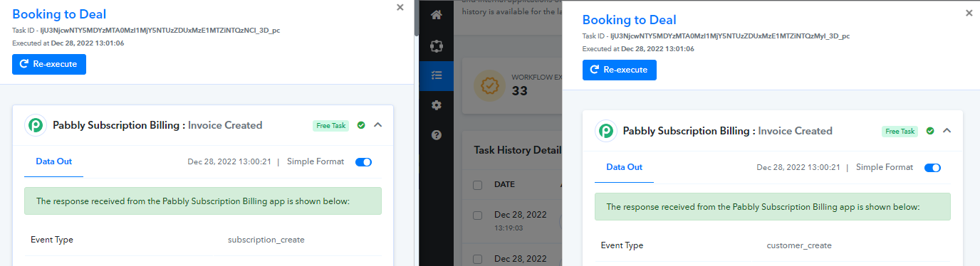
Task: Collapse Invoice Created step in right panel
Action: coord(947,130)
